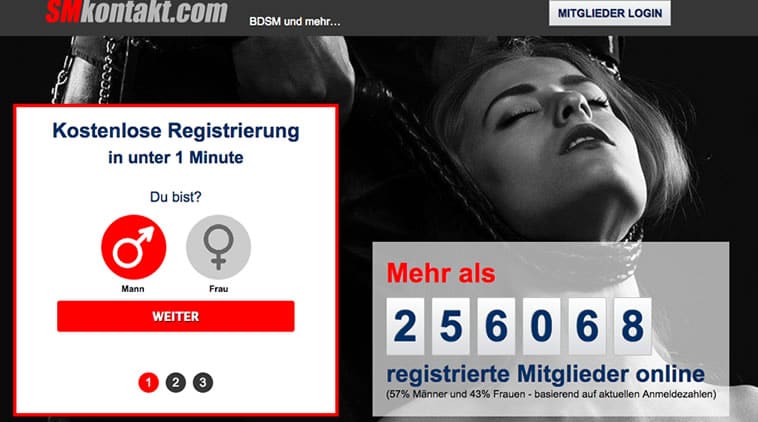Click the 'Kostenlose Registrierung' heading
The height and width of the screenshot is (422, 758).
pyautogui.click(x=175, y=131)
